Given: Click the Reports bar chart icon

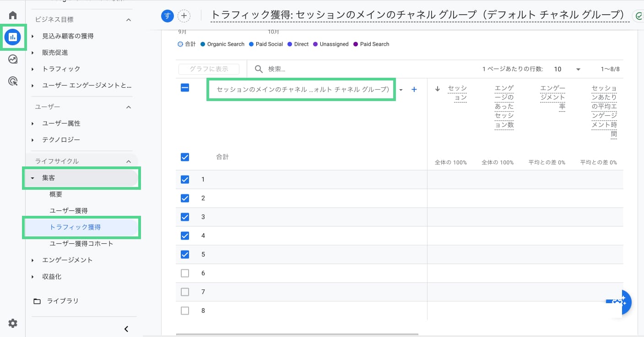Looking at the screenshot, I should coord(13,37).
